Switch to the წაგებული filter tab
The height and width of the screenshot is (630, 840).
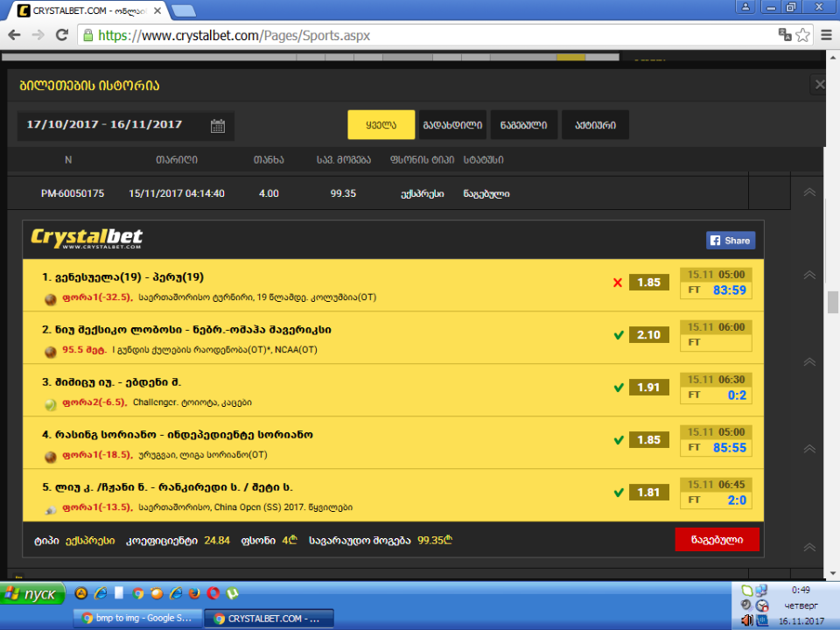pos(524,125)
